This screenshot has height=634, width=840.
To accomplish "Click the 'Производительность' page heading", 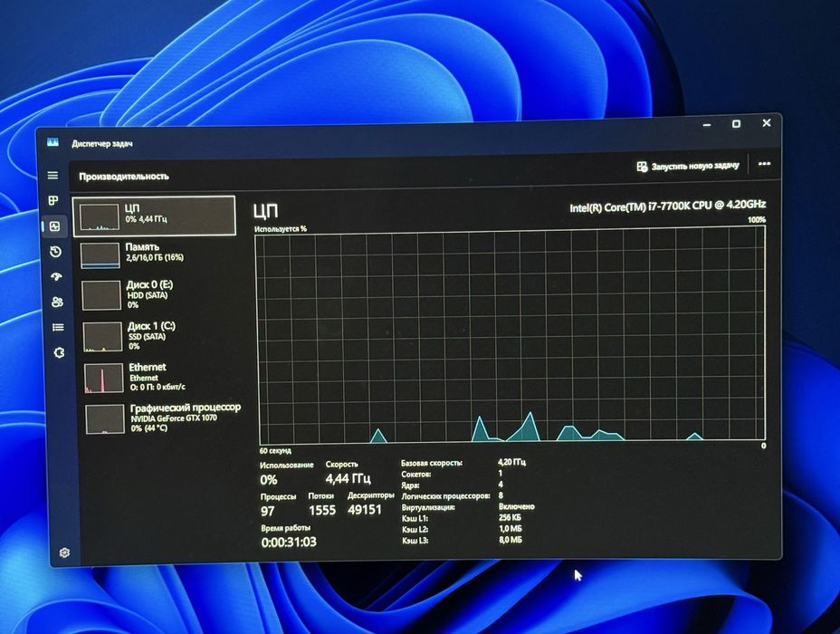I will pyautogui.click(x=124, y=177).
